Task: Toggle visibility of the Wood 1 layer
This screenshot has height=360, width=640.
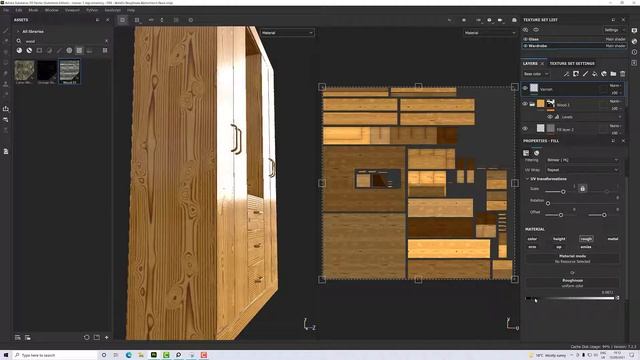Action: coord(525,104)
